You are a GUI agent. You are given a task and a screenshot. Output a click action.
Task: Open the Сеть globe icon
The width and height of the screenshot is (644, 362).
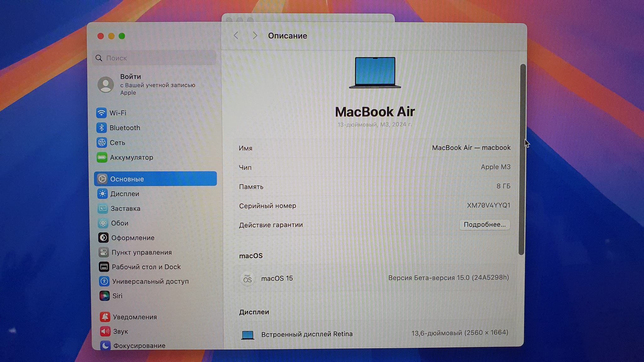[x=102, y=143]
